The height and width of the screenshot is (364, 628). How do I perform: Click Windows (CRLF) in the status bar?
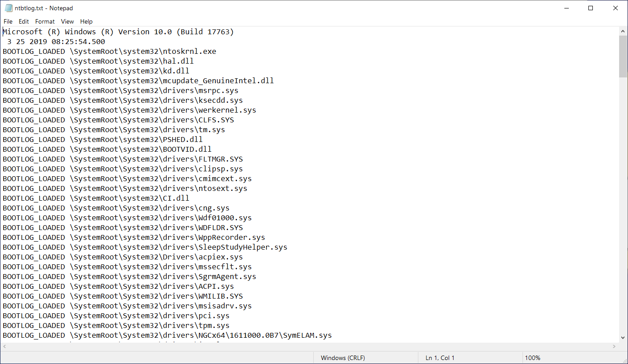click(x=343, y=358)
